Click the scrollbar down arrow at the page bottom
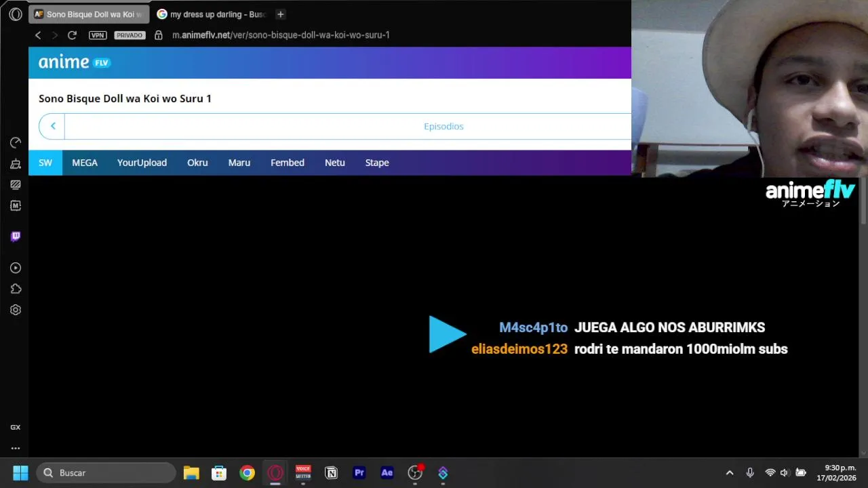Screen dimensions: 868x488 [863, 452]
